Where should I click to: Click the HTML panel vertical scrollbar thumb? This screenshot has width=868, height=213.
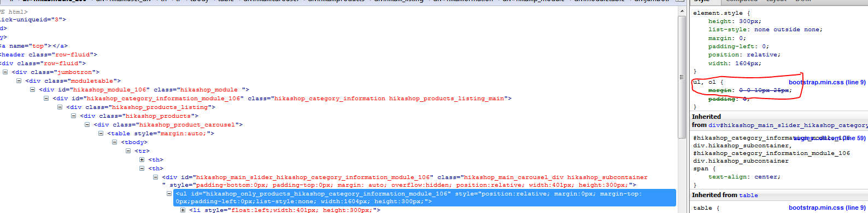(682, 77)
